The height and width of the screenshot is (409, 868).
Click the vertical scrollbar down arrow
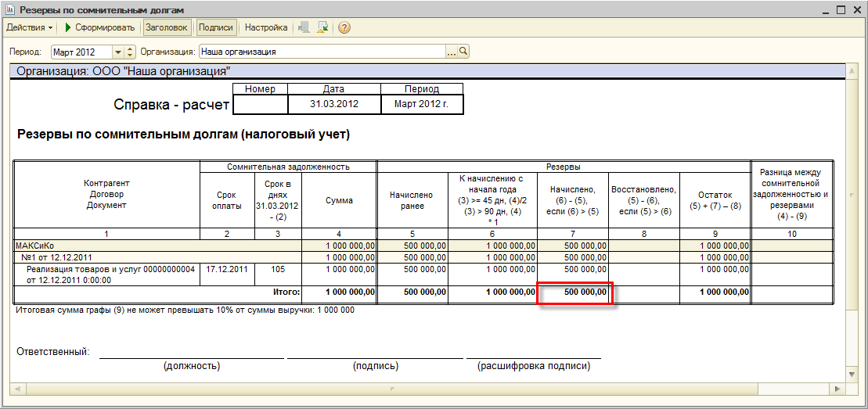pyautogui.click(x=852, y=375)
